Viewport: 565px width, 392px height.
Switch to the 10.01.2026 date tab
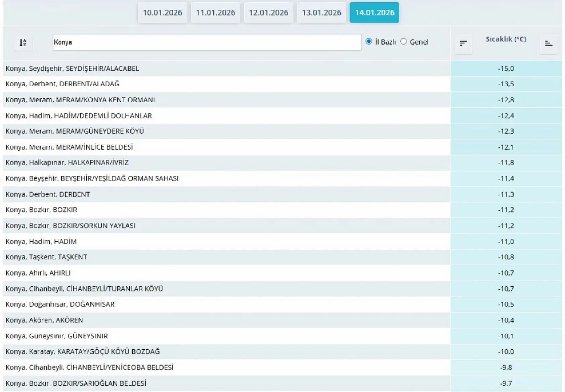pos(162,13)
